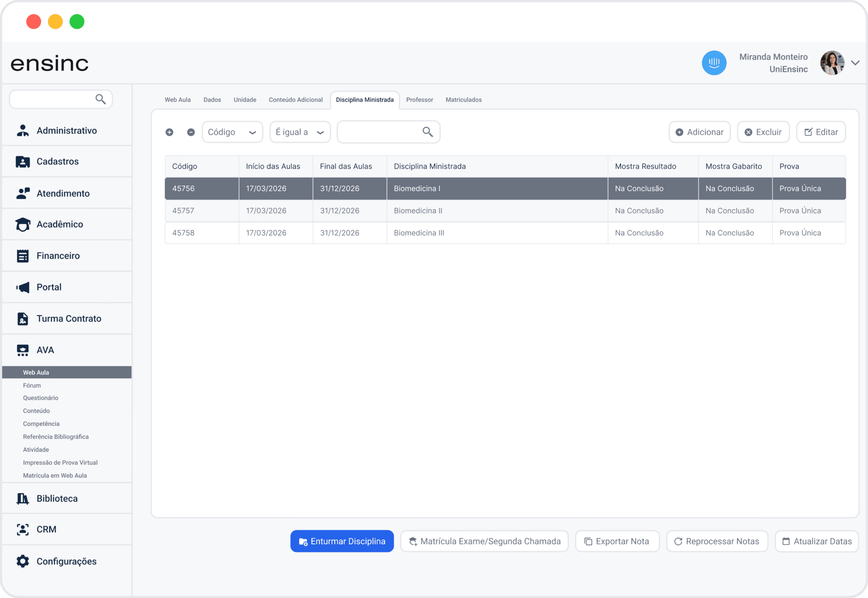Click Matrícula Exame/Segunda Chamada button
The height and width of the screenshot is (598, 868).
pyautogui.click(x=484, y=541)
